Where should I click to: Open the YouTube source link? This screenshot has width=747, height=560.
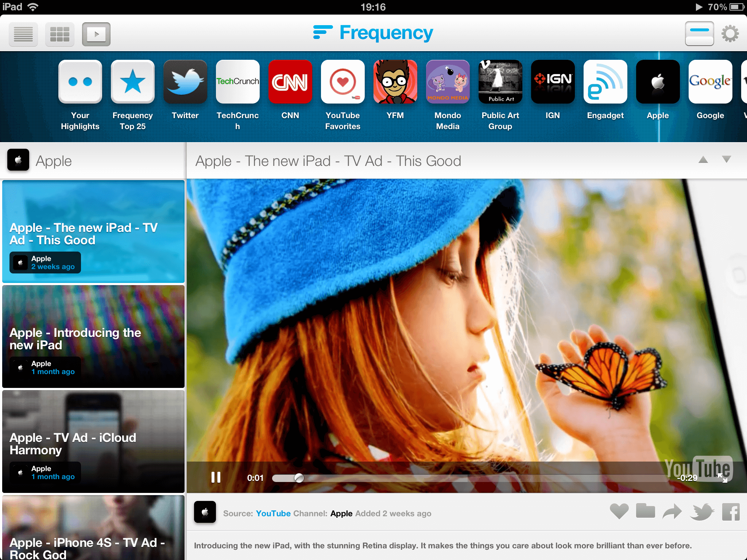[x=273, y=513]
